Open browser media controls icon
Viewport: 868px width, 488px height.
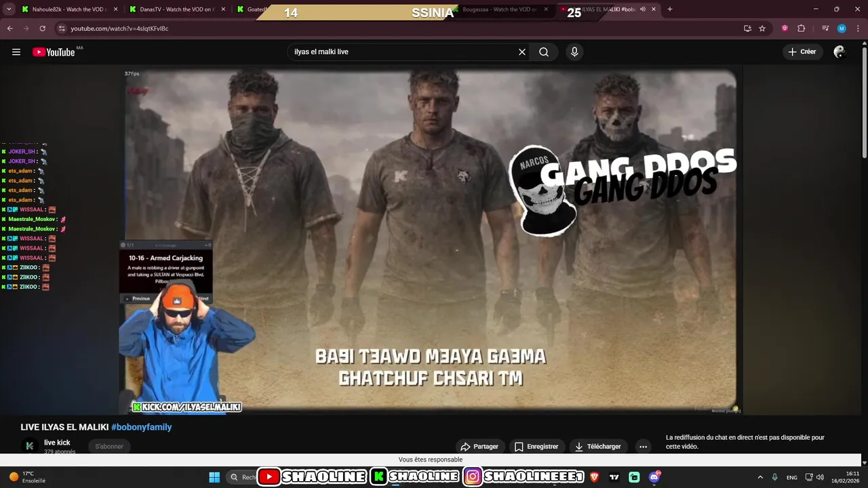click(x=825, y=28)
